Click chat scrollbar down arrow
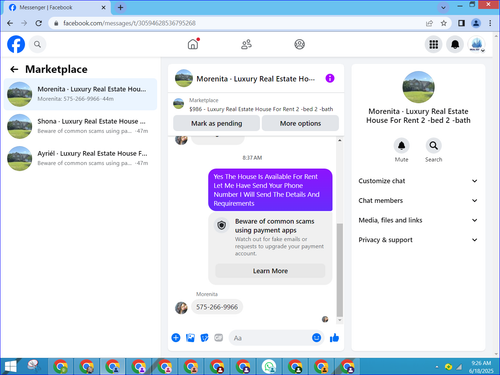The image size is (500, 375). point(340,320)
